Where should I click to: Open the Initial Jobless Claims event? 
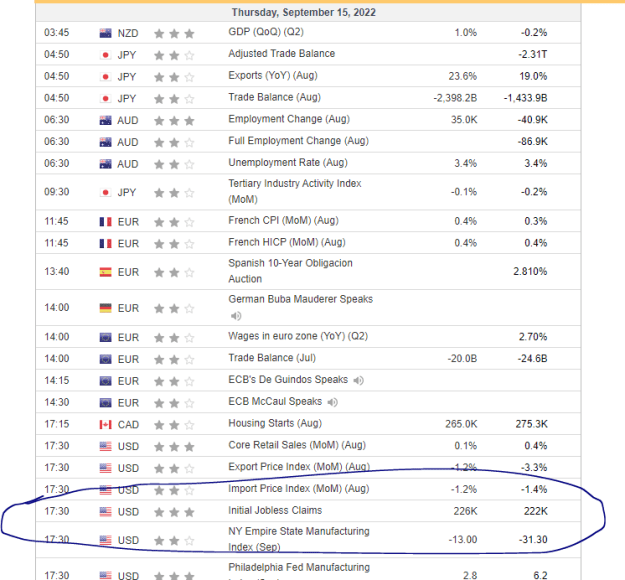click(275, 510)
